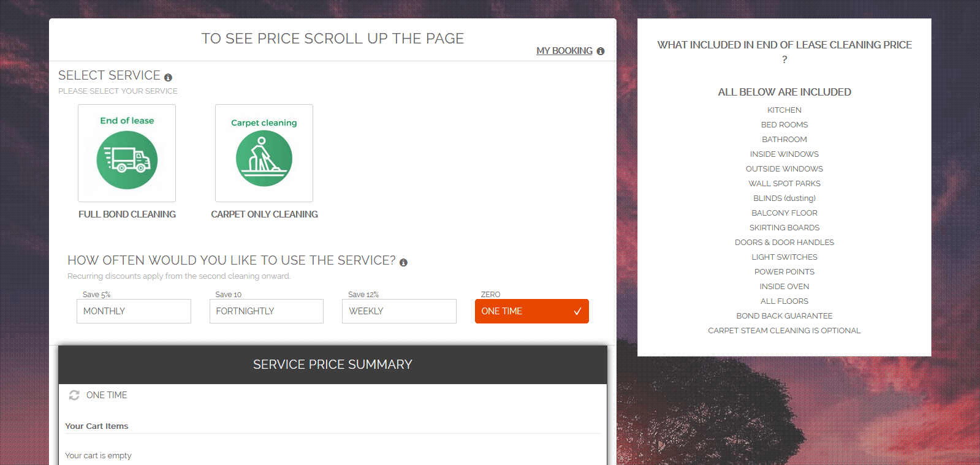The image size is (980, 465).
Task: Click the SERVICE PRICE SUMMARY header
Action: tap(333, 365)
